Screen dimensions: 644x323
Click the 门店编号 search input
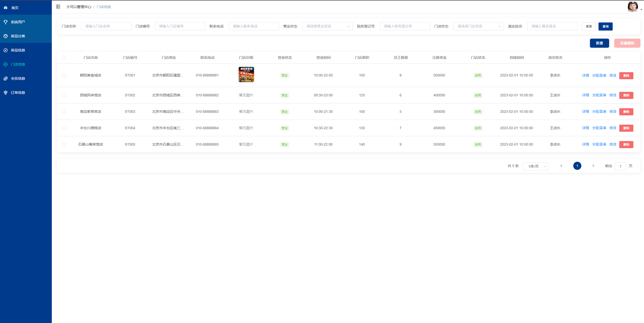[x=180, y=26]
